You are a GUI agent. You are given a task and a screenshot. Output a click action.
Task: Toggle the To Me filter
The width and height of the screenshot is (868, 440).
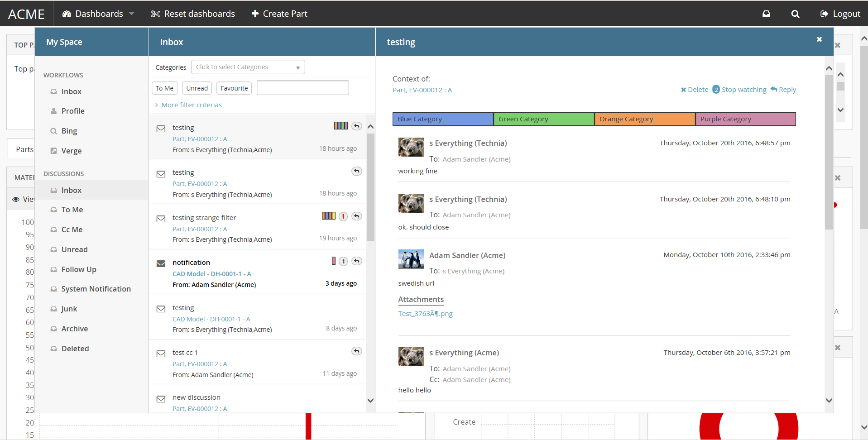pyautogui.click(x=164, y=88)
